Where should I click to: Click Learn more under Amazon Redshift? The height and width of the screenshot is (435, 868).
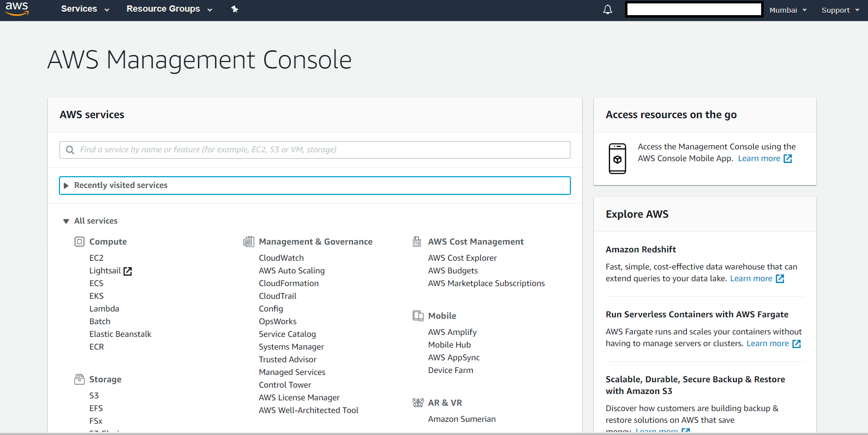click(757, 279)
